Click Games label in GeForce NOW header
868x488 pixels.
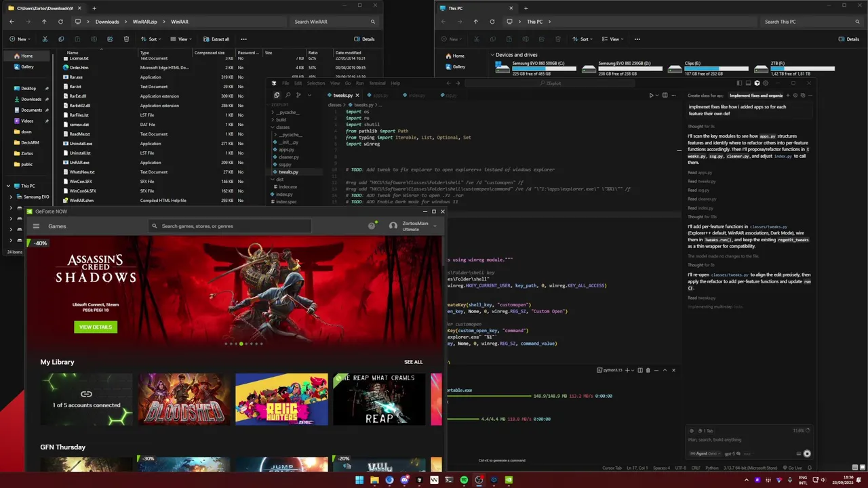coord(57,226)
